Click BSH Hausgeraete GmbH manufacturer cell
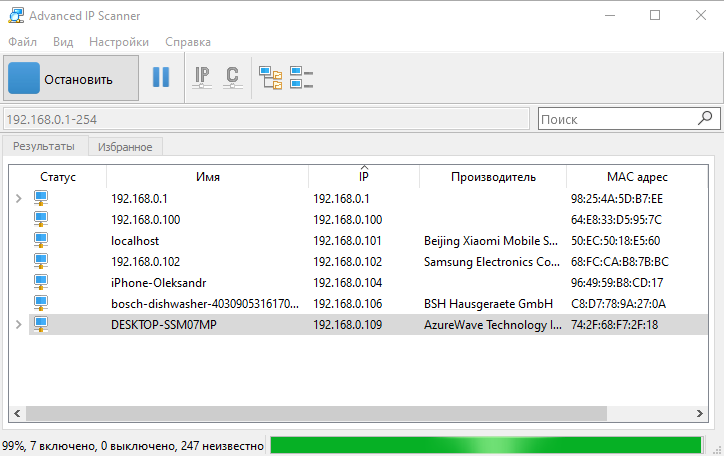The width and height of the screenshot is (724, 456). click(x=488, y=304)
